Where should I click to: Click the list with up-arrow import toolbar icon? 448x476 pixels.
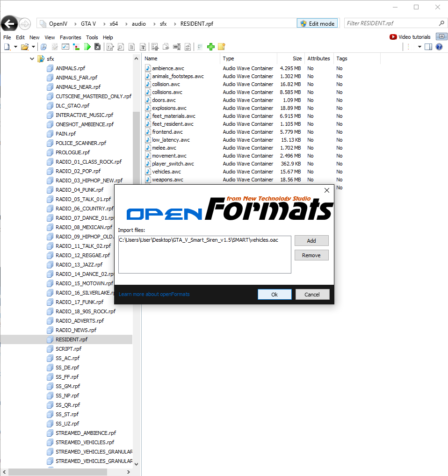pos(155,47)
